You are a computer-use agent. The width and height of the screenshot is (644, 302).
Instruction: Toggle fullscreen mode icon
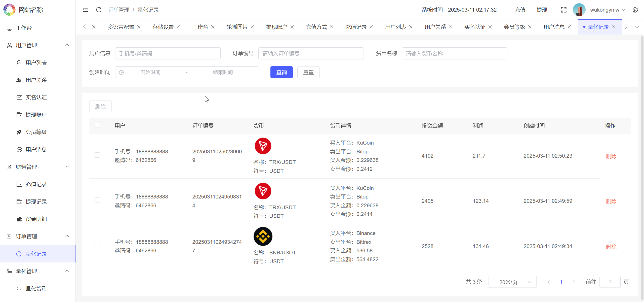pos(563,10)
